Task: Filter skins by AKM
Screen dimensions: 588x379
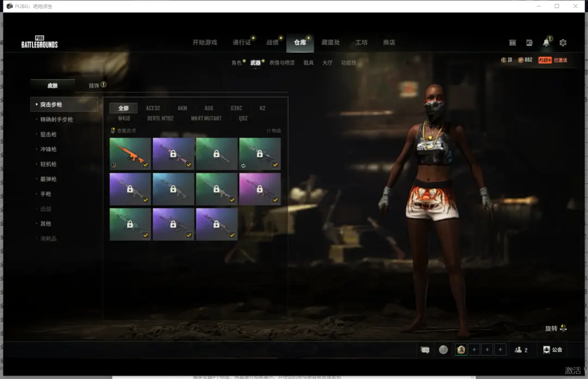Action: (182, 108)
